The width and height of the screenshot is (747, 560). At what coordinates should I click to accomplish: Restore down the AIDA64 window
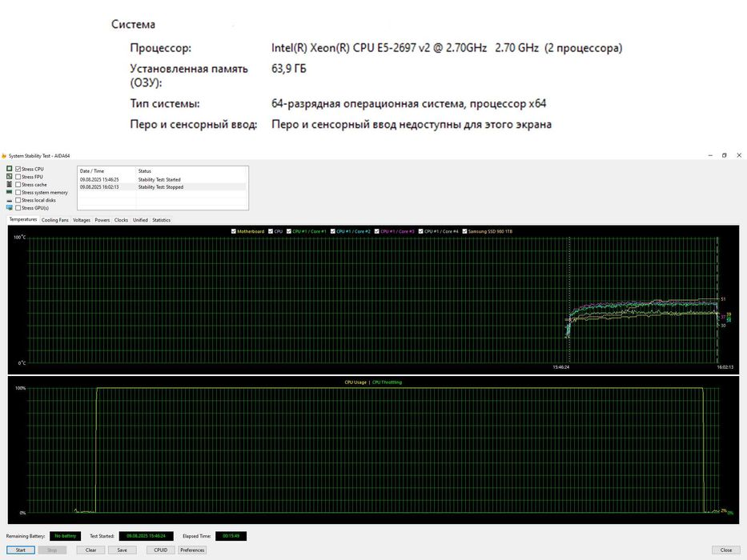click(724, 155)
